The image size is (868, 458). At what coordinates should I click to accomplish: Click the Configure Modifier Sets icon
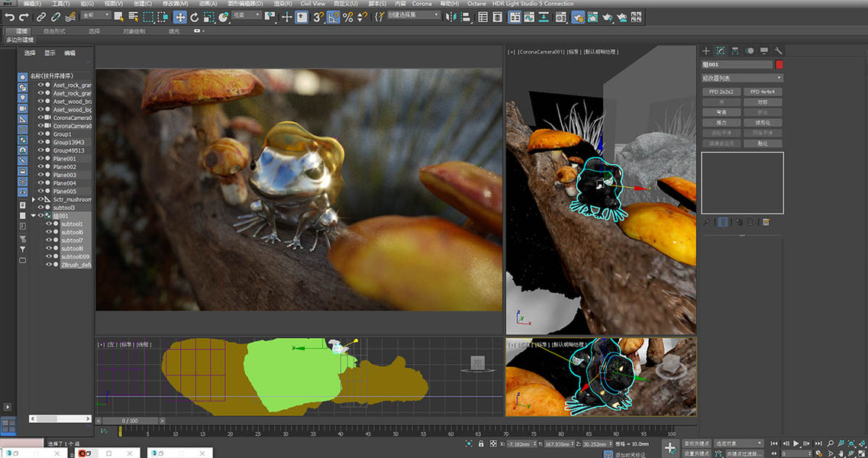(x=766, y=222)
